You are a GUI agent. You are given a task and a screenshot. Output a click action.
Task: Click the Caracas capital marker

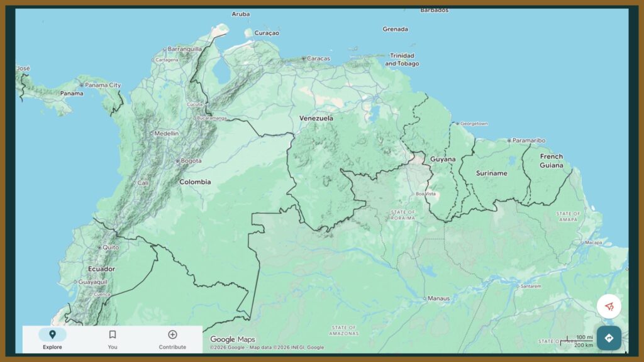click(304, 58)
